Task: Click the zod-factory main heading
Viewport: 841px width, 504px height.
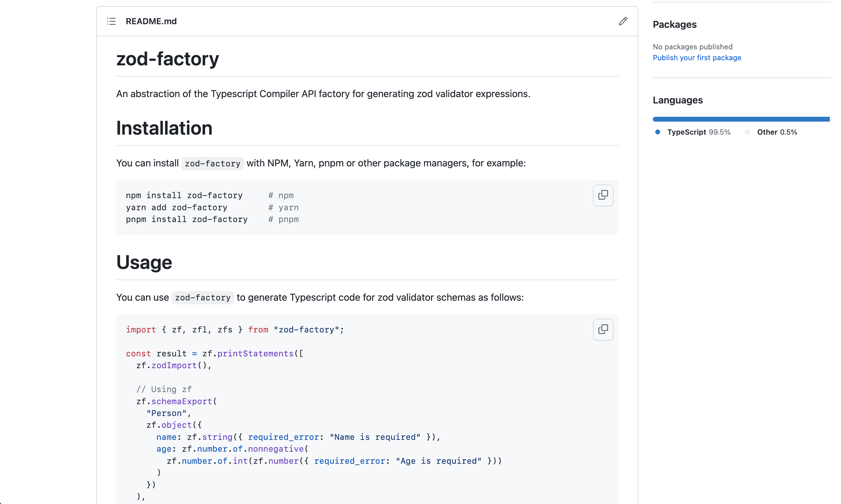Action: [167, 59]
